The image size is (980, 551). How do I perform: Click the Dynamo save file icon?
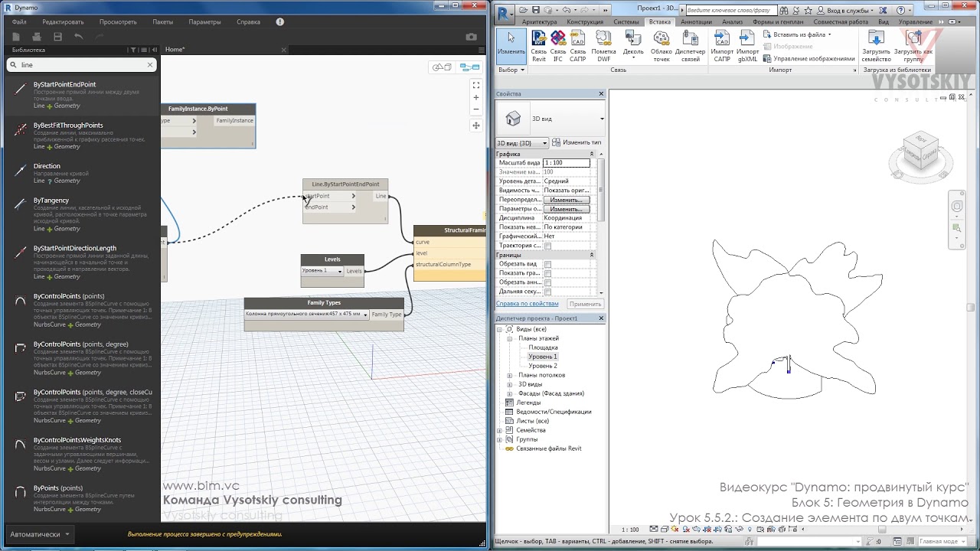click(57, 37)
